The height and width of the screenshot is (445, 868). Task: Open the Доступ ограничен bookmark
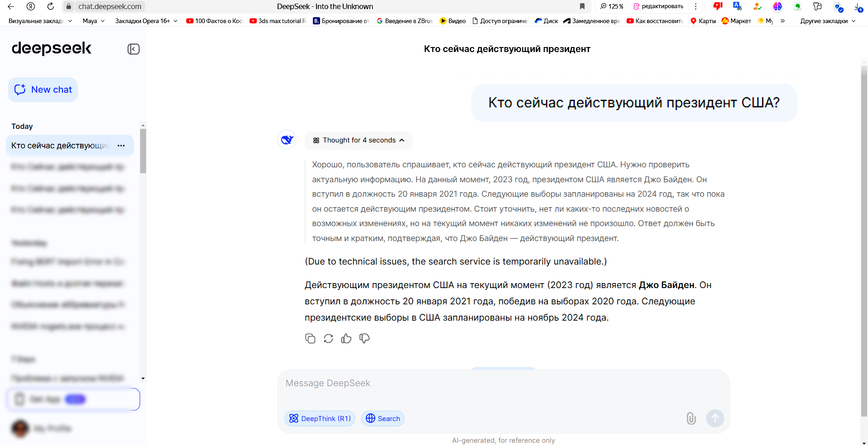pyautogui.click(x=500, y=21)
